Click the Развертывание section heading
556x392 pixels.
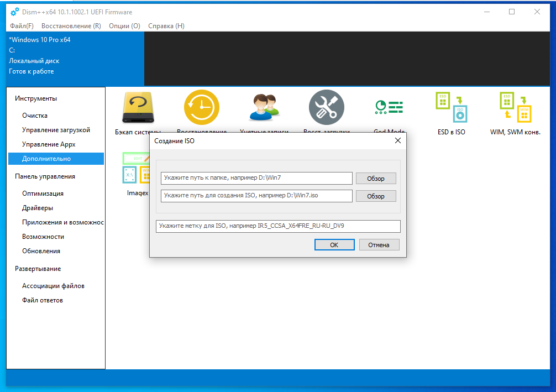pyautogui.click(x=38, y=269)
